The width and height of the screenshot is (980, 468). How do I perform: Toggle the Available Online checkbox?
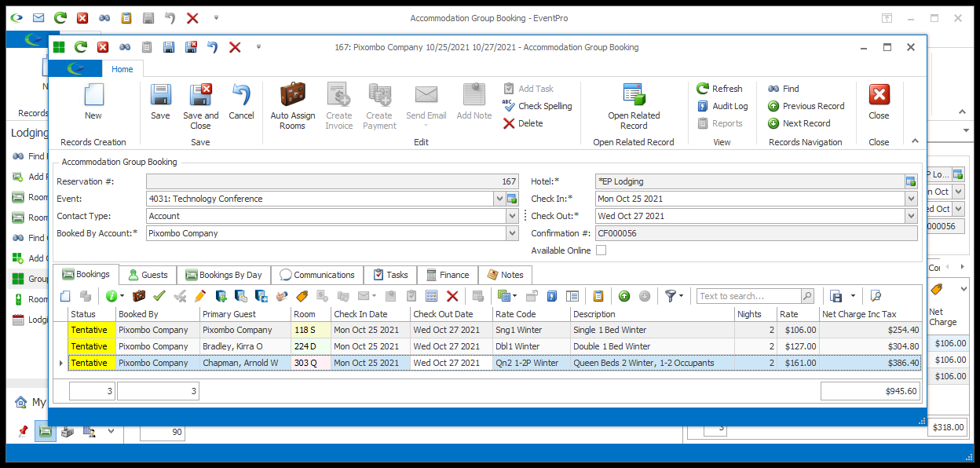click(x=601, y=250)
